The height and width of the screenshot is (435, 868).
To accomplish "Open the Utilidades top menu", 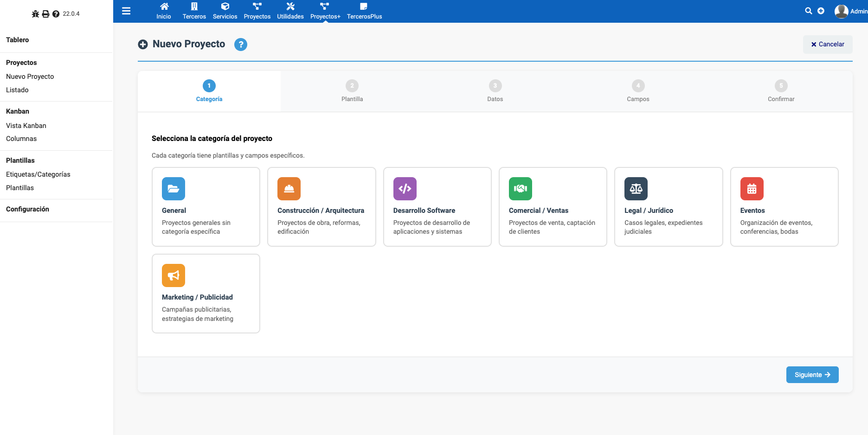I will (290, 11).
